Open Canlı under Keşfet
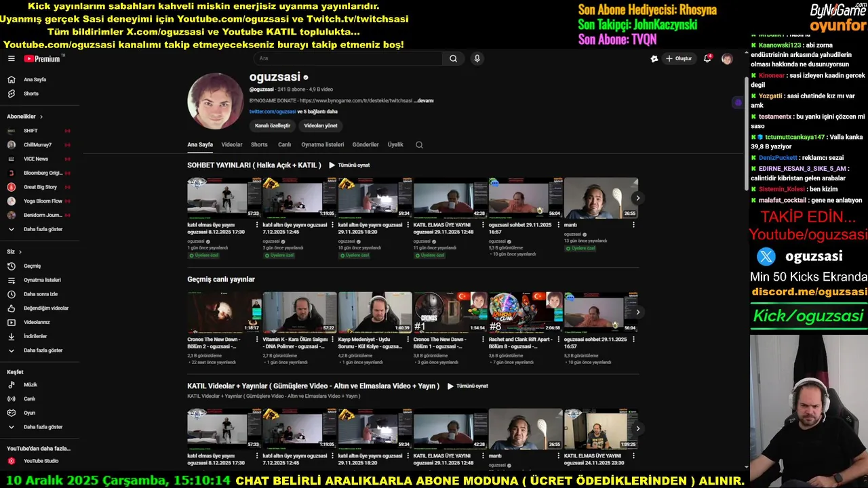The width and height of the screenshot is (868, 488). point(29,399)
